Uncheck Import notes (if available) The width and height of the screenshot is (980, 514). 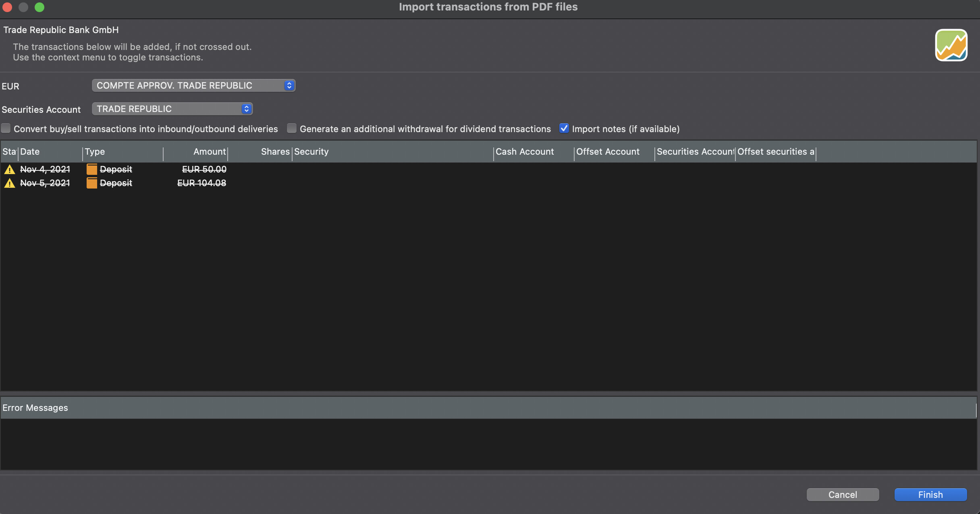tap(564, 128)
